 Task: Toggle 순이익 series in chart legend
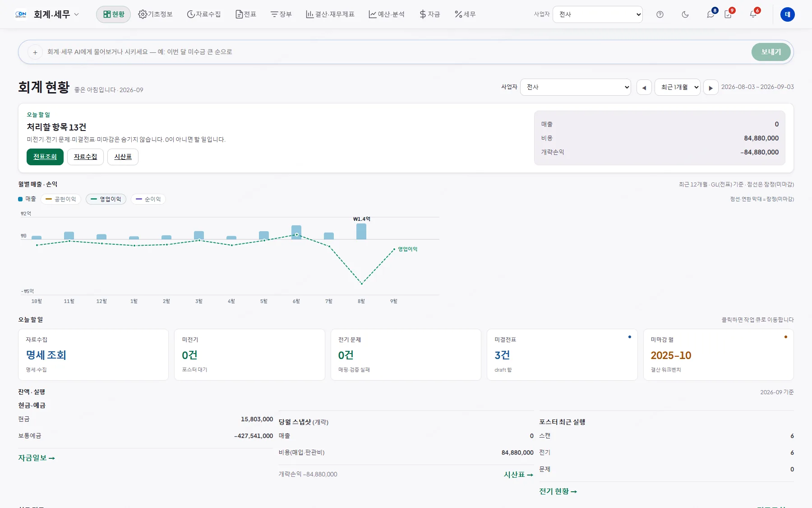pos(148,199)
